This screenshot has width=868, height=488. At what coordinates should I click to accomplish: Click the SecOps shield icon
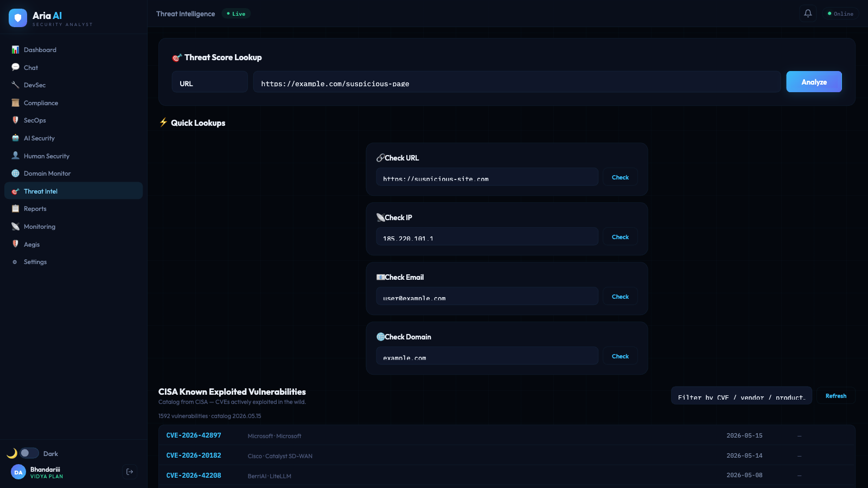[15, 120]
